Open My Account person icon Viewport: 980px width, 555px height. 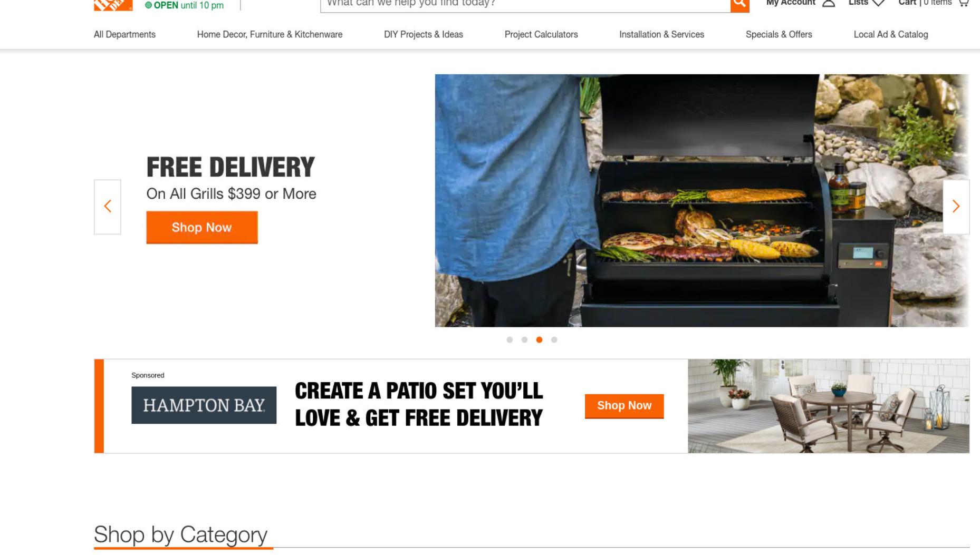point(829,3)
